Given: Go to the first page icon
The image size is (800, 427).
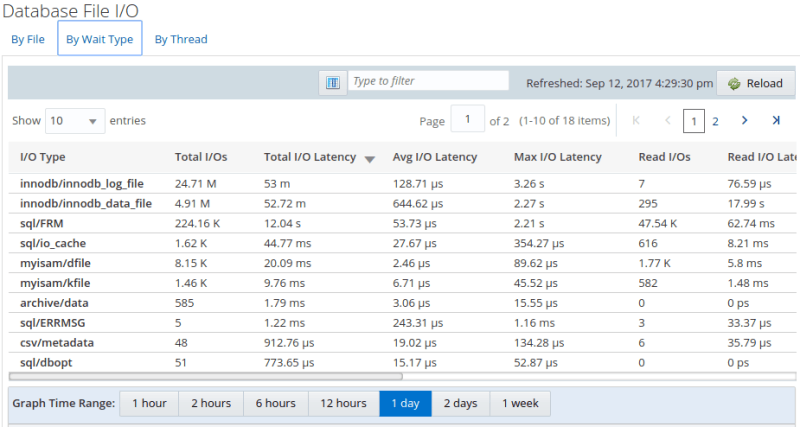Looking at the screenshot, I should click(x=636, y=121).
